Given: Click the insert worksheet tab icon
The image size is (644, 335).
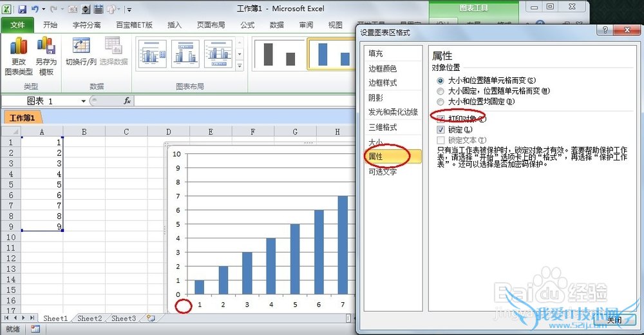Looking at the screenshot, I should [151, 318].
